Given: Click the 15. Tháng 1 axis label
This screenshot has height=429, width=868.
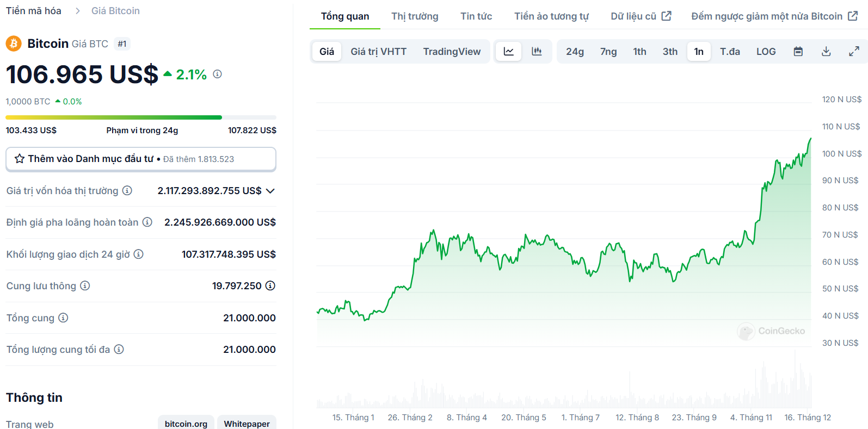Looking at the screenshot, I should pyautogui.click(x=353, y=418).
